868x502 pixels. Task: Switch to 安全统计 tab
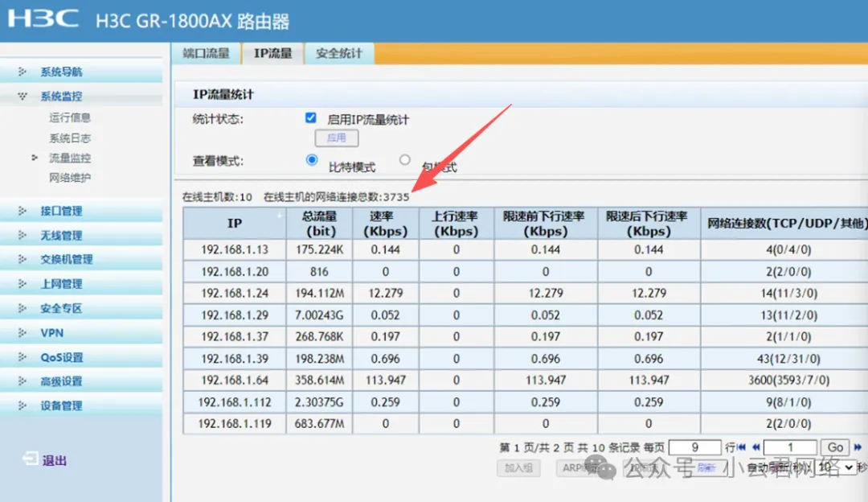point(338,53)
